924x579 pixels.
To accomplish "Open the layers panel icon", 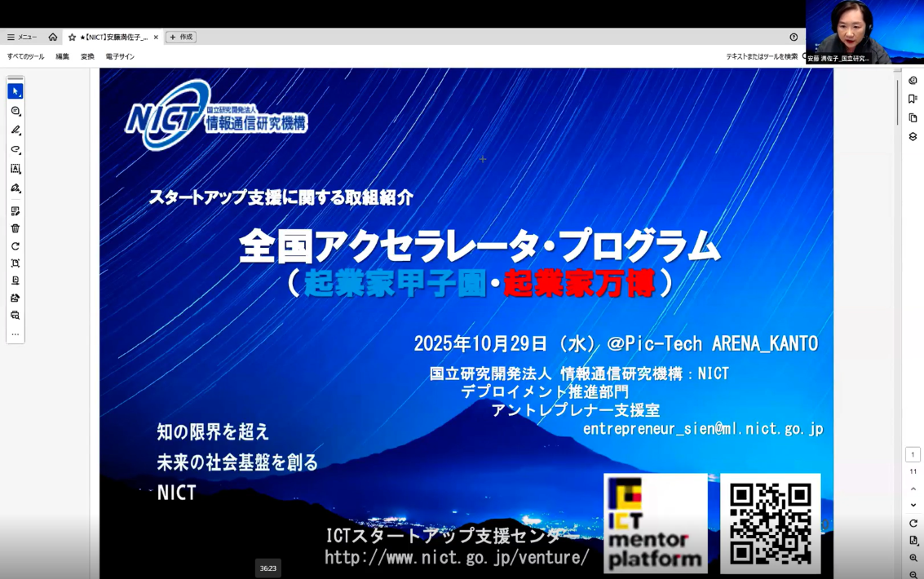I will pyautogui.click(x=913, y=137).
